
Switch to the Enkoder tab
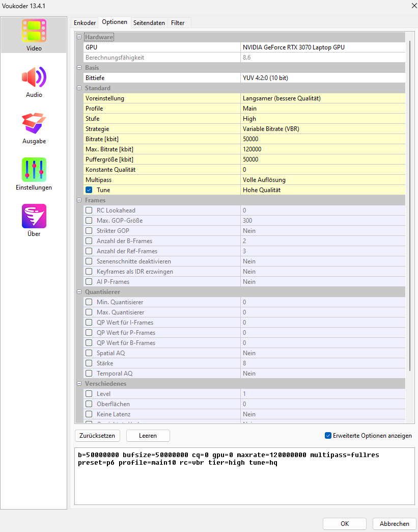pos(85,23)
